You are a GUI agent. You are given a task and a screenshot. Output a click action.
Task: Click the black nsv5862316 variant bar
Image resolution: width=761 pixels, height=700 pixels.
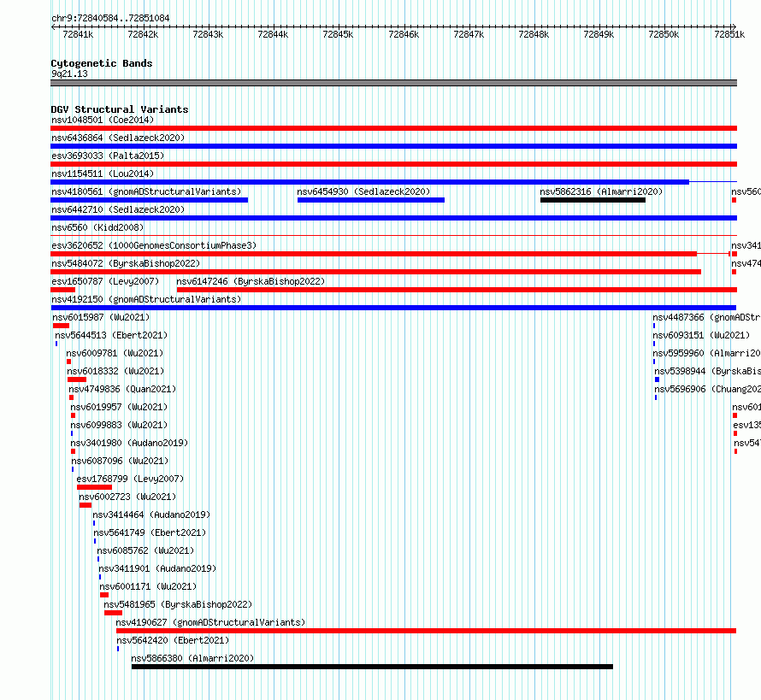[593, 200]
